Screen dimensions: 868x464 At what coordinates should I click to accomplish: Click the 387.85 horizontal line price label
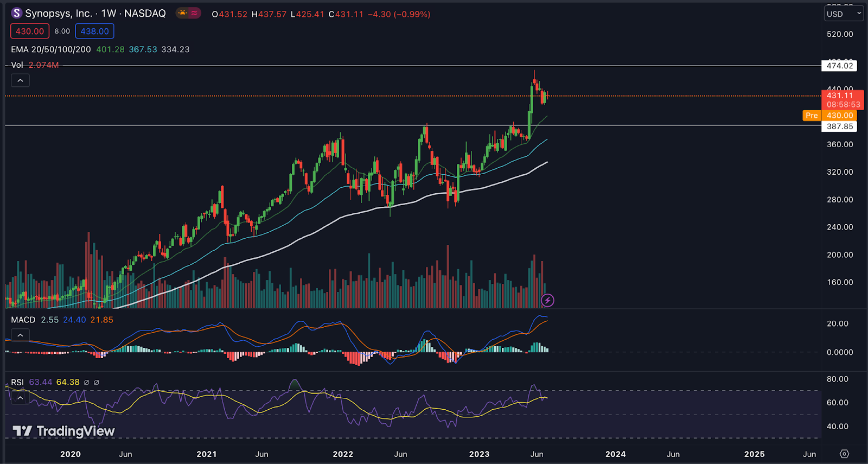839,126
